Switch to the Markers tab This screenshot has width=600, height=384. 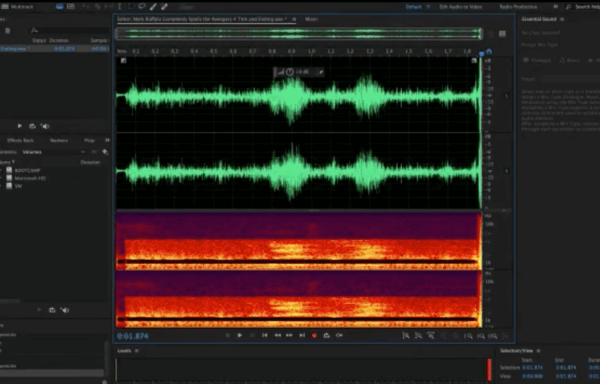59,140
